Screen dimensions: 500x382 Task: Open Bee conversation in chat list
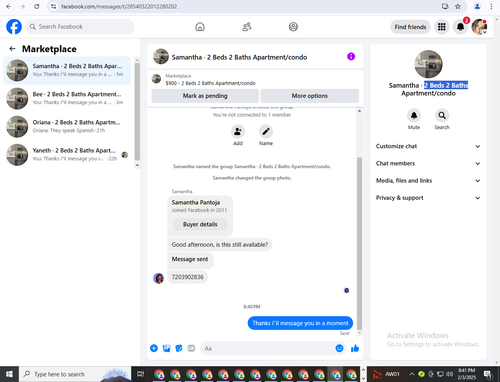[x=67, y=98]
